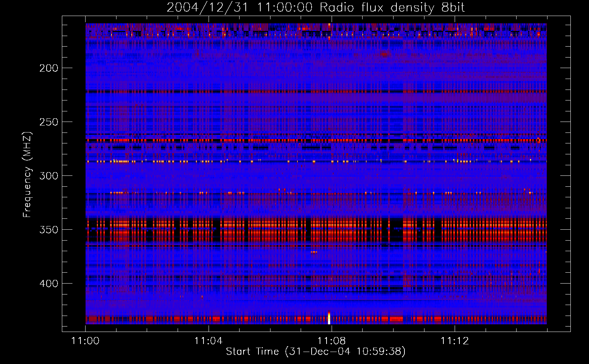The image size is (589, 364).
Task: Click the 350 frequency axis label
Action: 48,230
